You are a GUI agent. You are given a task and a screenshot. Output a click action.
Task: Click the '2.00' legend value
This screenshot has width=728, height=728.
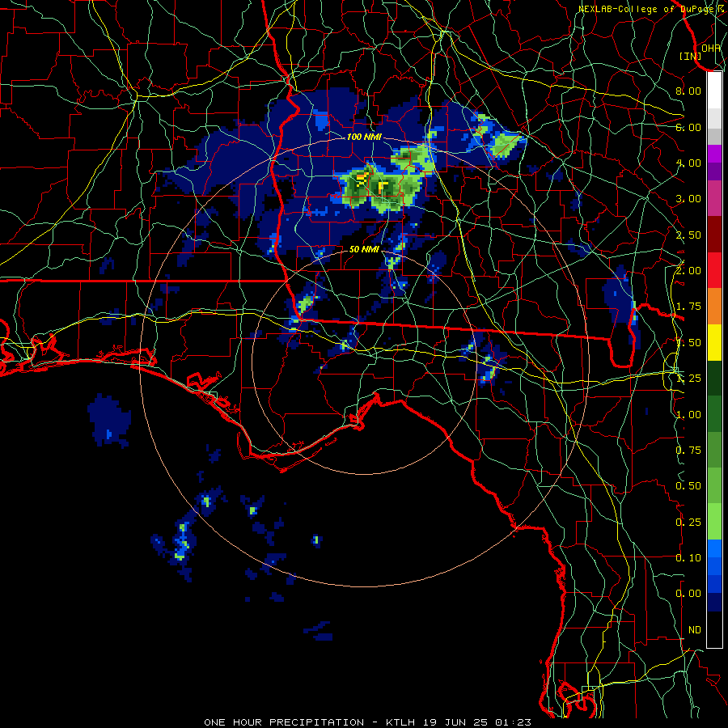[x=688, y=271]
